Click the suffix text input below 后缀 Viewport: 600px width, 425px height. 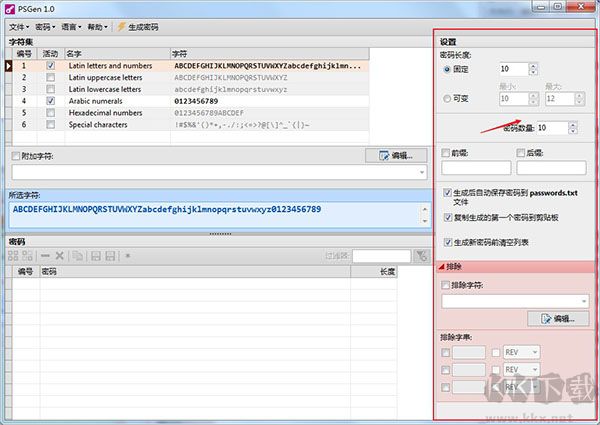pos(551,168)
